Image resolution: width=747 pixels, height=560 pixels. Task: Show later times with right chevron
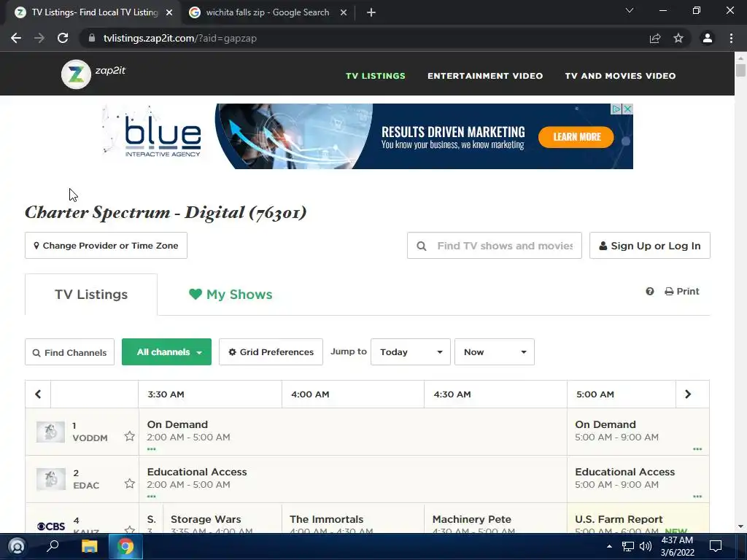(x=688, y=394)
